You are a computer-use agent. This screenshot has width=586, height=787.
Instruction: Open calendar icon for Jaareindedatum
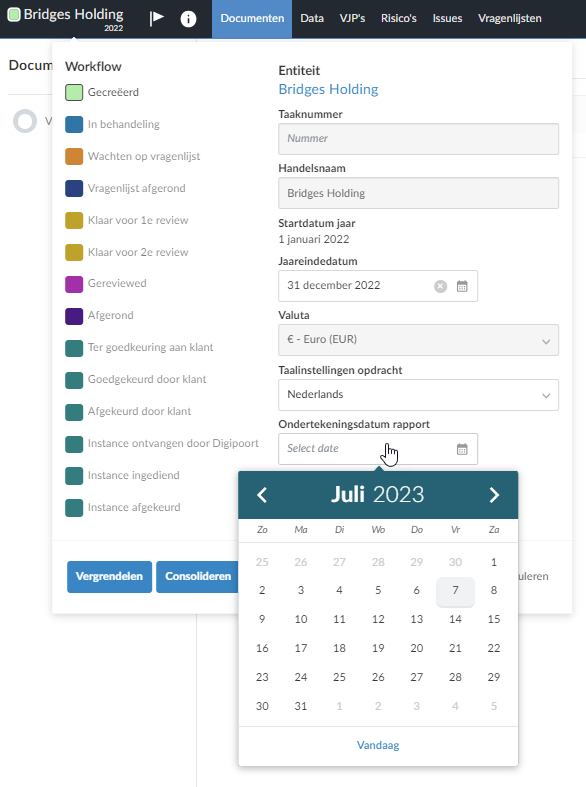(x=462, y=286)
